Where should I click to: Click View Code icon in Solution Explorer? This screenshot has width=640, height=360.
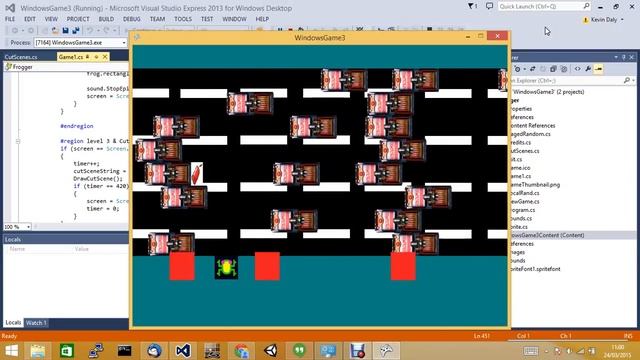coord(577,69)
